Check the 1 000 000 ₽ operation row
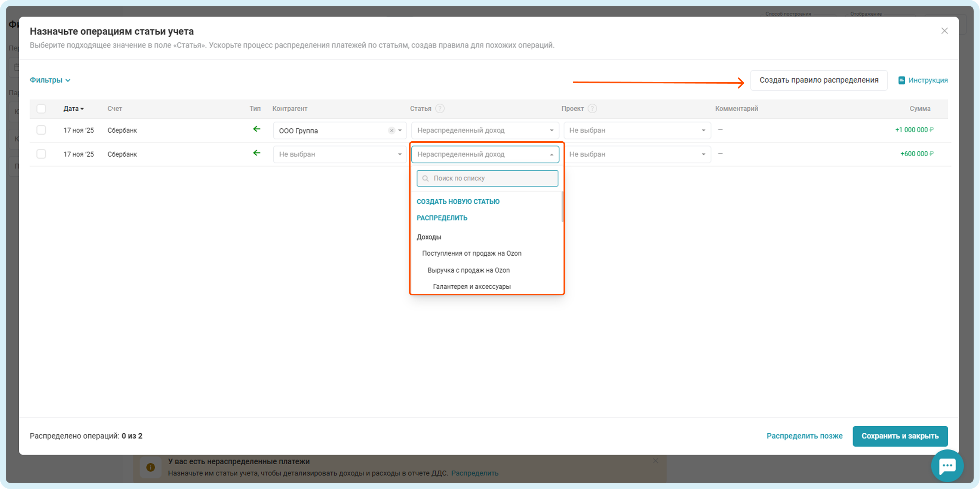This screenshot has width=980, height=489. [x=41, y=130]
